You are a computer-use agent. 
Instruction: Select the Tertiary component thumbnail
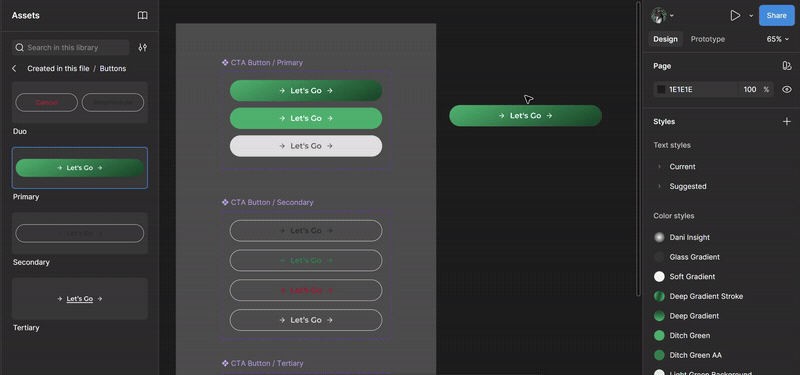(80, 298)
